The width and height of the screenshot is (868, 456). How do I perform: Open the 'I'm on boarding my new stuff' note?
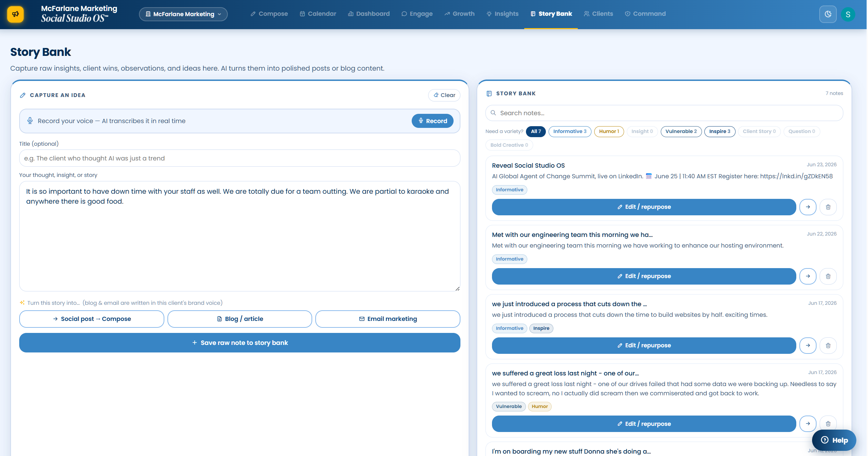pos(571,451)
